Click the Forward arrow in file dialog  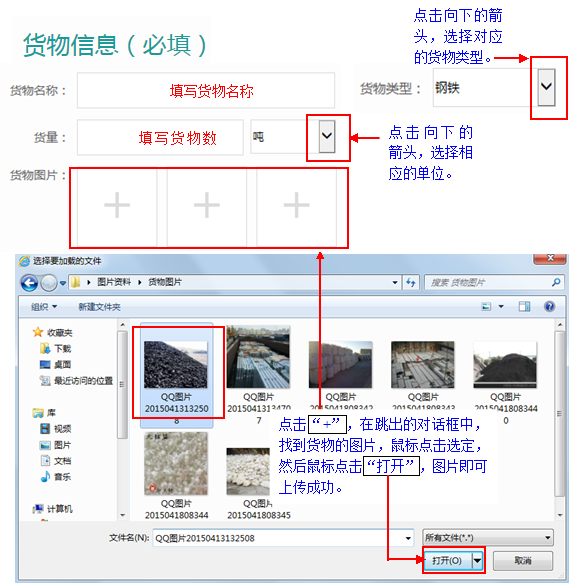(48, 283)
